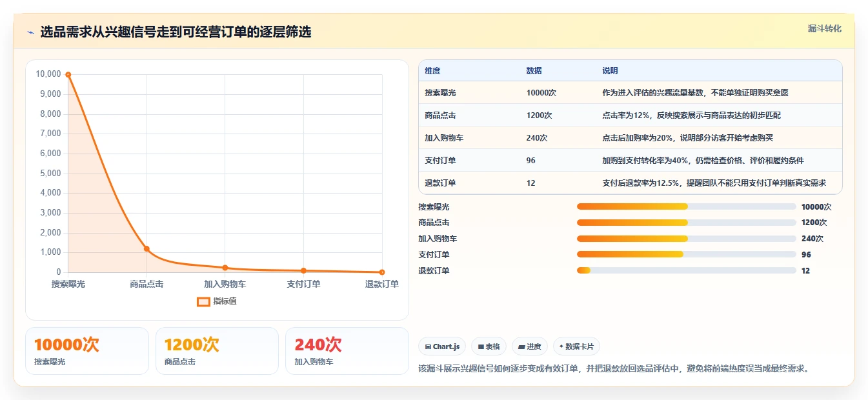Click the chart data point for 退款订单
868x400 pixels.
pos(382,272)
